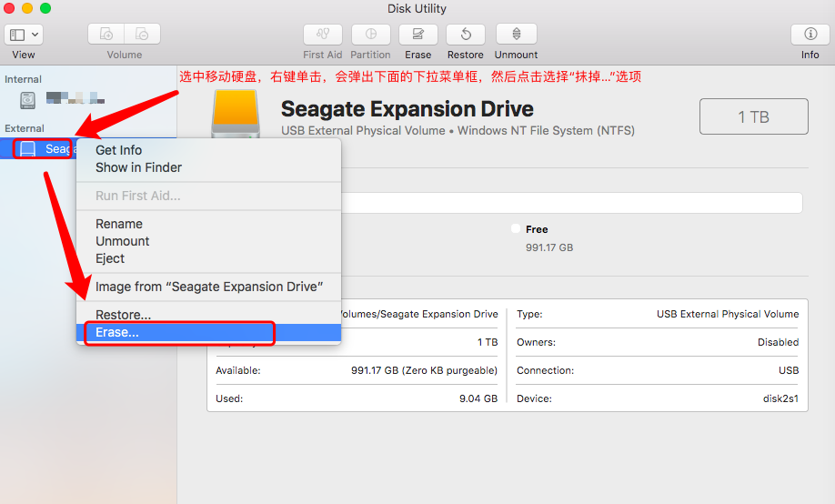The height and width of the screenshot is (504, 835).
Task: Click the "9.04 GB" used value
Action: coord(478,398)
